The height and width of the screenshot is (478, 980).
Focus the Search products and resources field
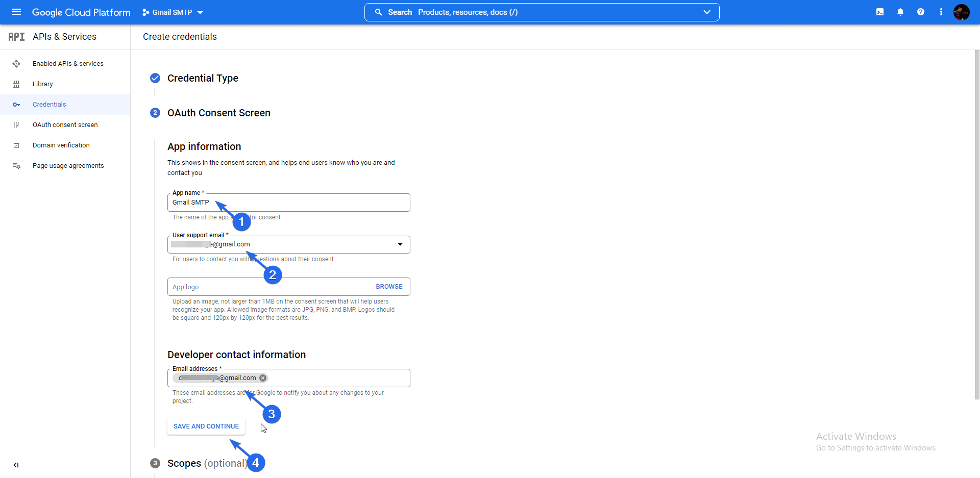tap(542, 12)
